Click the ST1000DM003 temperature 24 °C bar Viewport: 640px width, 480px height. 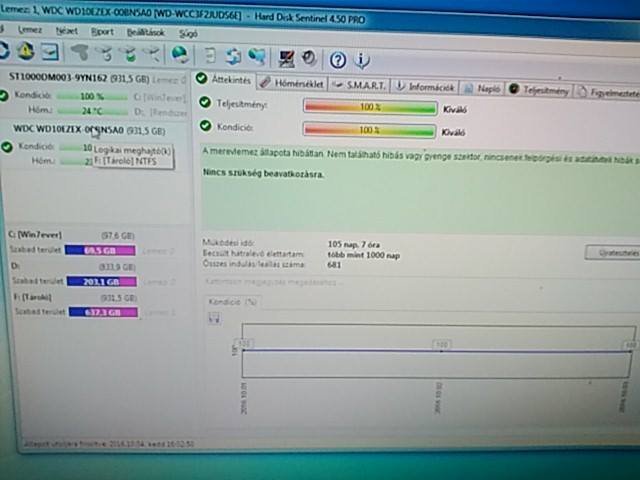(x=93, y=111)
